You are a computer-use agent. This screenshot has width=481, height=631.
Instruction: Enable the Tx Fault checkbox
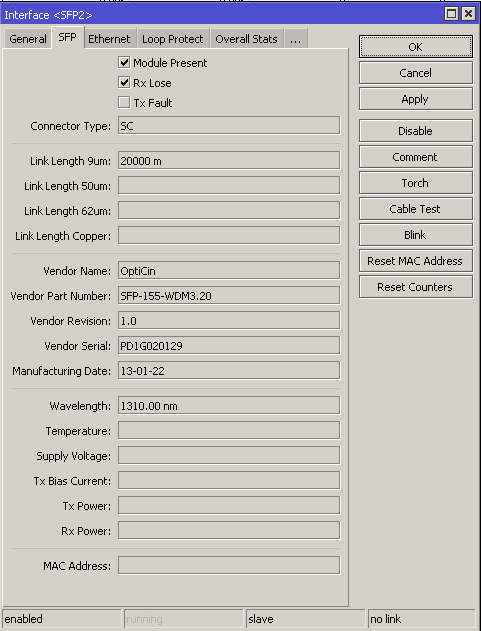124,103
